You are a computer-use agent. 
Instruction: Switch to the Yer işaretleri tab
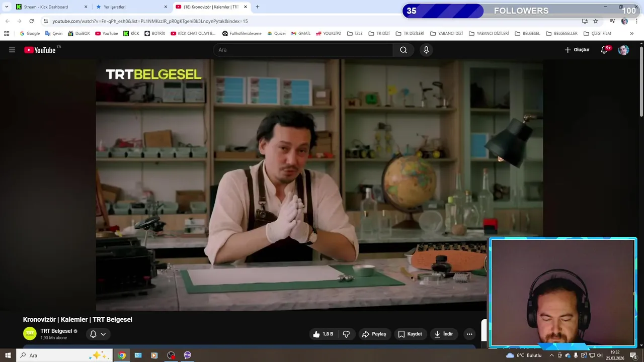click(132, 7)
